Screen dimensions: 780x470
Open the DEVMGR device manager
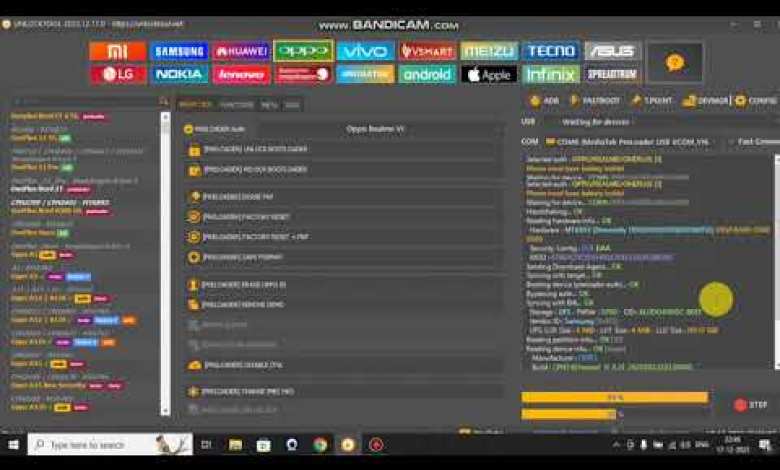pos(705,100)
